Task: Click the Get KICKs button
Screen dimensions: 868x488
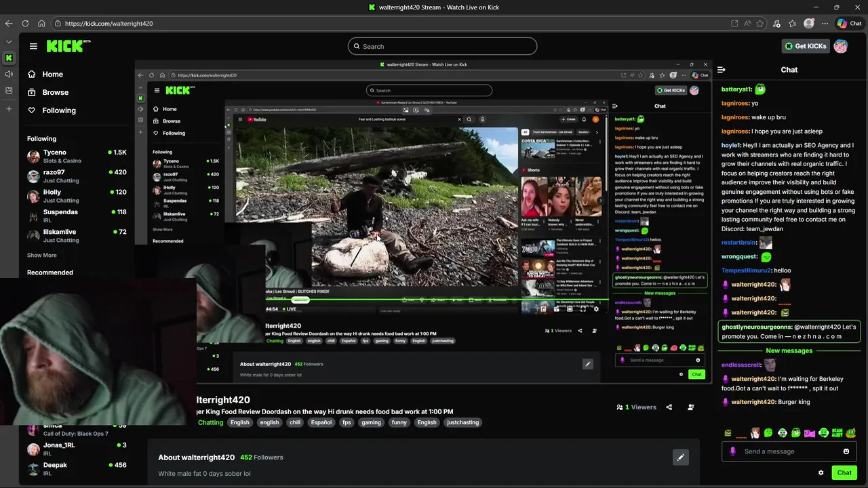Action: point(806,46)
